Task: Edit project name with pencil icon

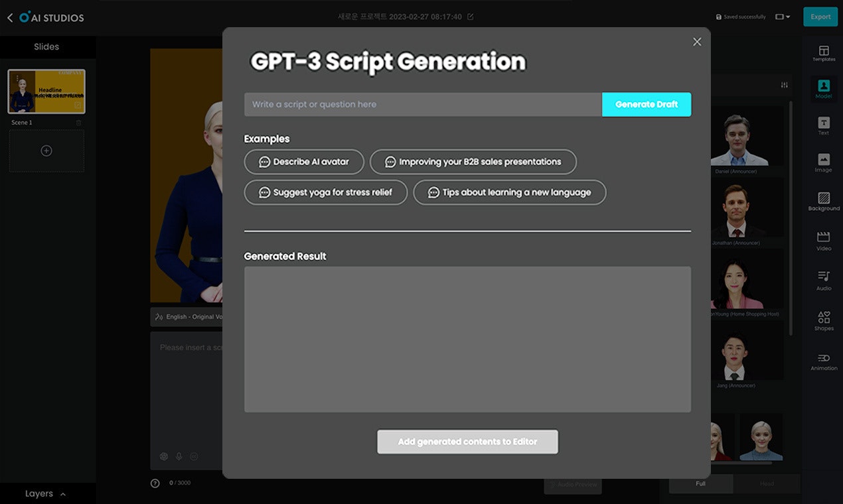Action: click(x=471, y=17)
